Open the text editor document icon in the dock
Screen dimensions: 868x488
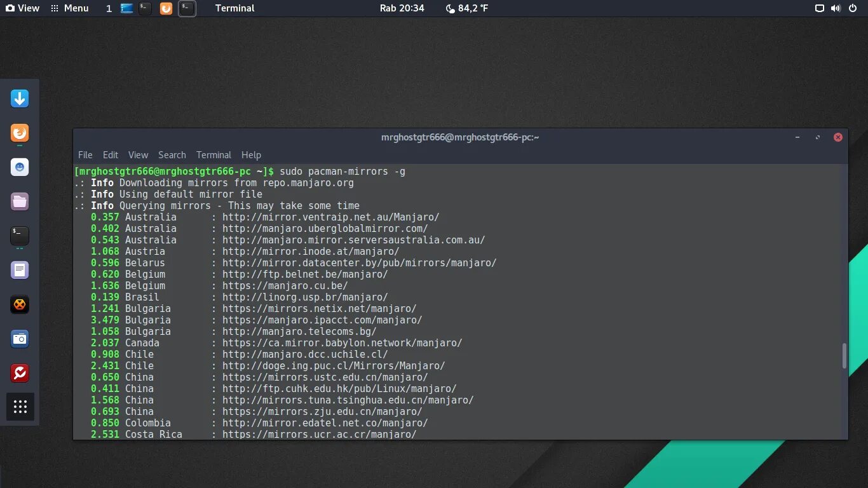pyautogui.click(x=20, y=270)
